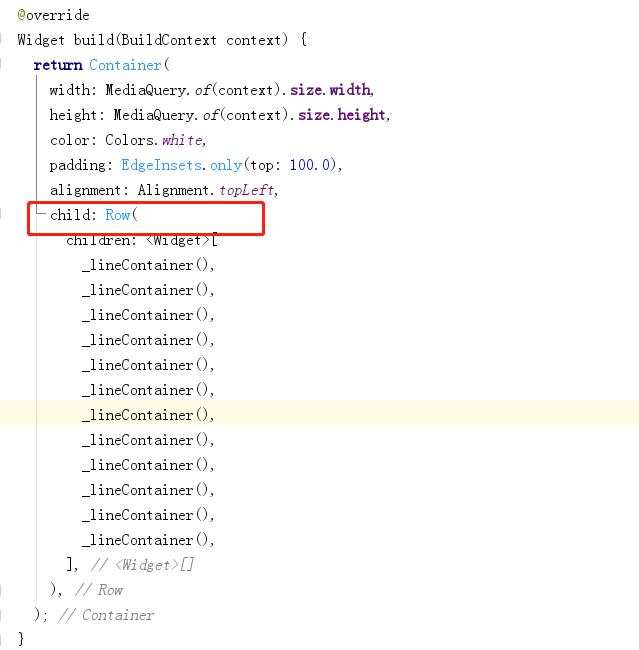Select the Container( constructor call

(x=129, y=65)
